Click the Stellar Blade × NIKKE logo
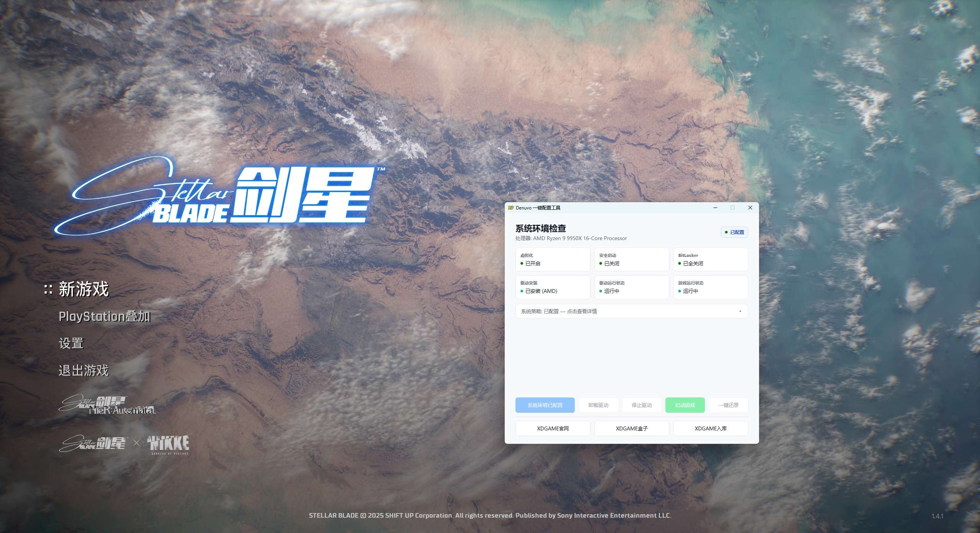Viewport: 980px width, 533px height. 124,443
